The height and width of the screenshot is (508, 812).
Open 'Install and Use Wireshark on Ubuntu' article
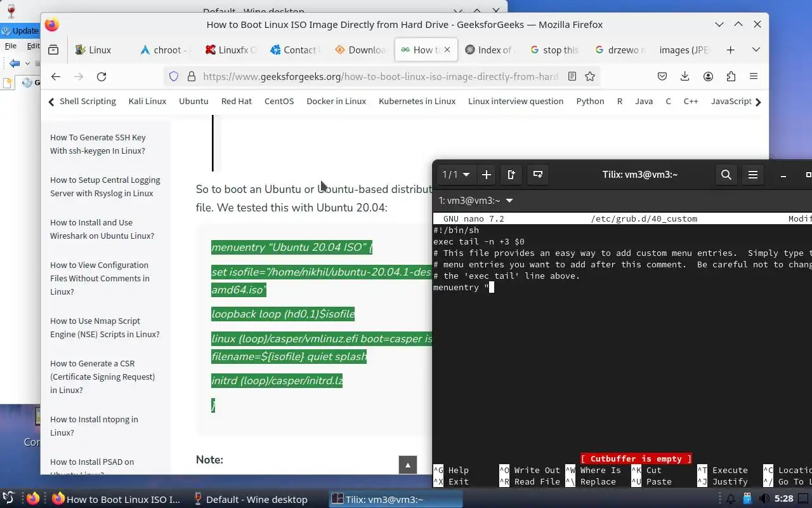coord(102,229)
